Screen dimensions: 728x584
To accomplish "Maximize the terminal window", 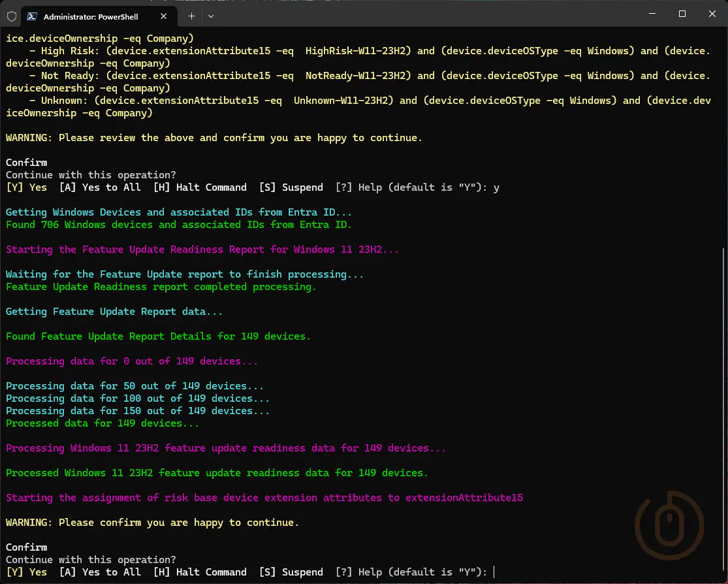I will point(682,14).
